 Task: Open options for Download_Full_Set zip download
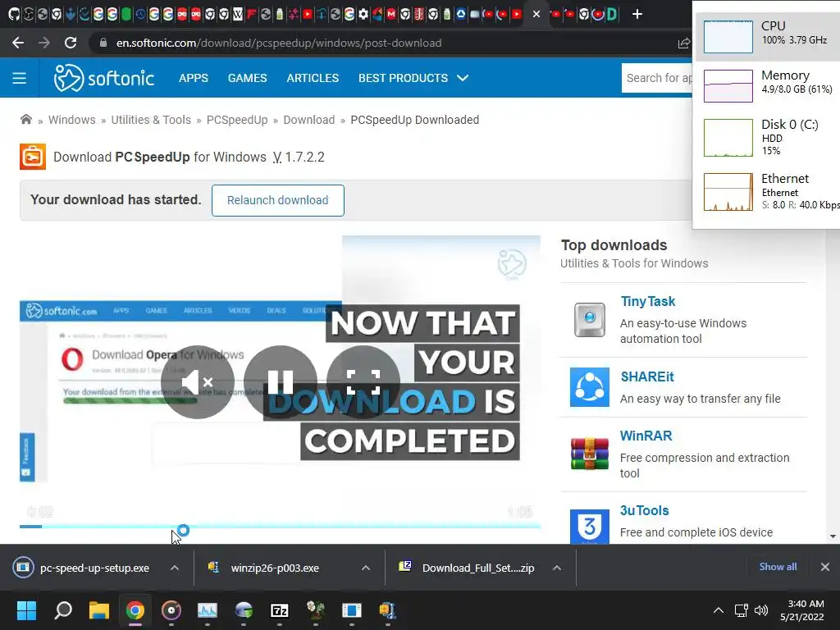pos(557,568)
